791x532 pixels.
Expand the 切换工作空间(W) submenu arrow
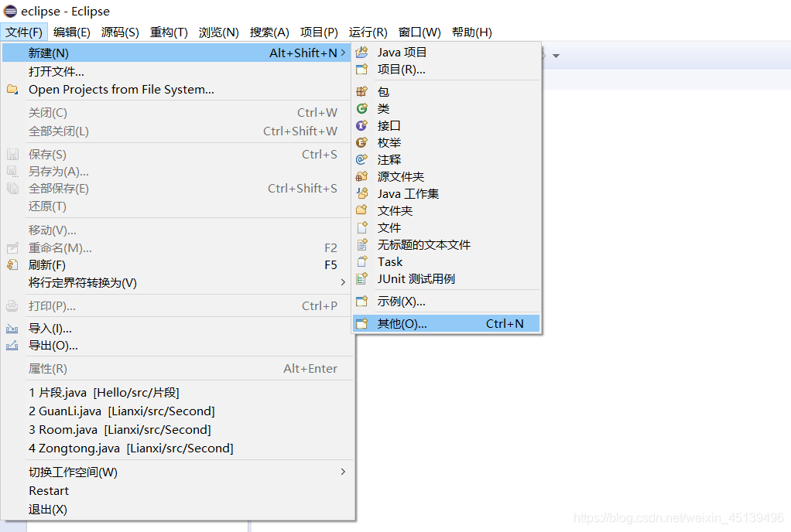pos(343,472)
